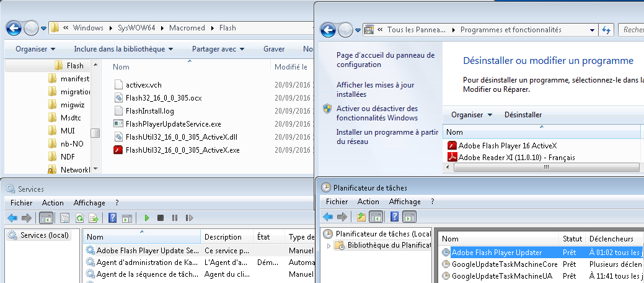Open the Organiser menu in Explorer window
The height and width of the screenshot is (283, 644).
click(x=35, y=49)
